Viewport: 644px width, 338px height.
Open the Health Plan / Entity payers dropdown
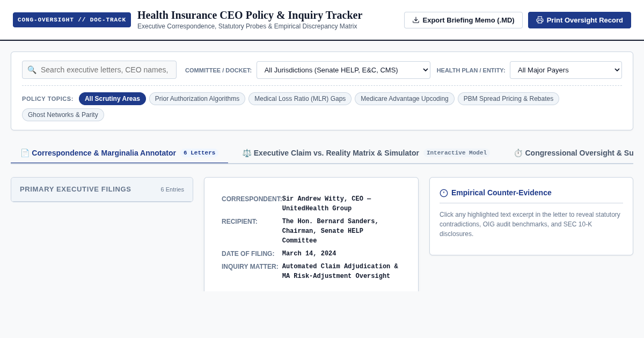pyautogui.click(x=566, y=70)
